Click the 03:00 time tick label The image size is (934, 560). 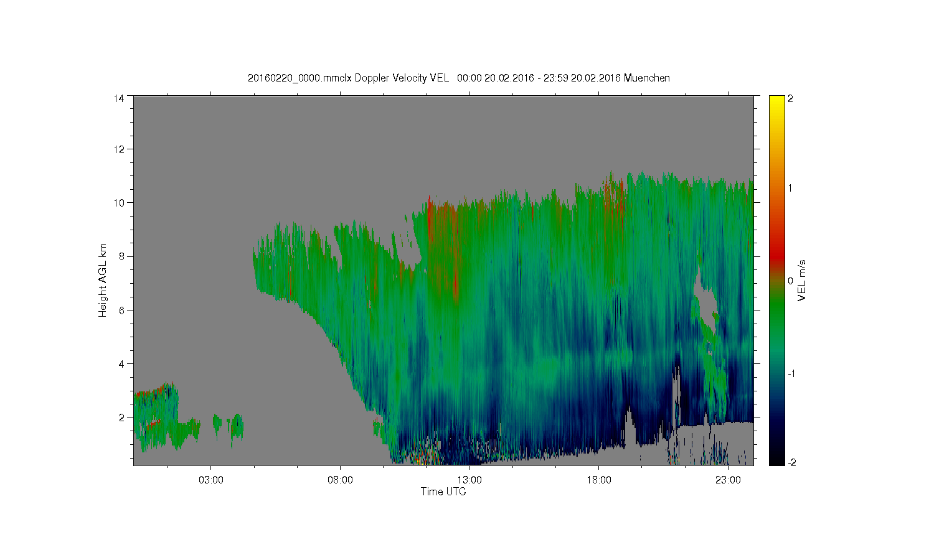click(210, 480)
